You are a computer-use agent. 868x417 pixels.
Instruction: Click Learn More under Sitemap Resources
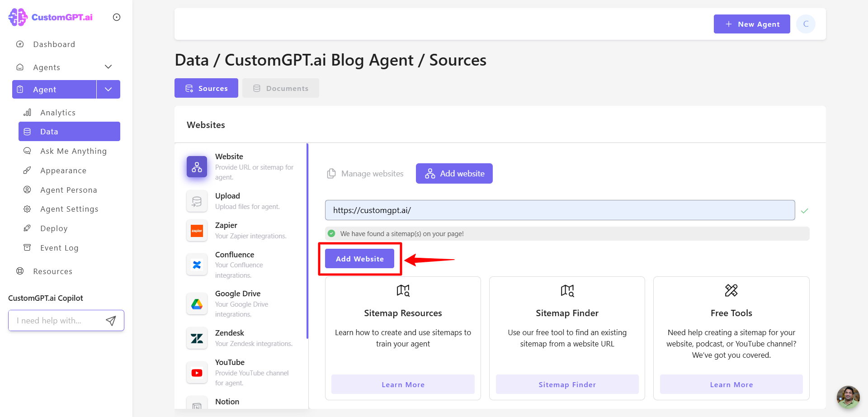pyautogui.click(x=403, y=384)
